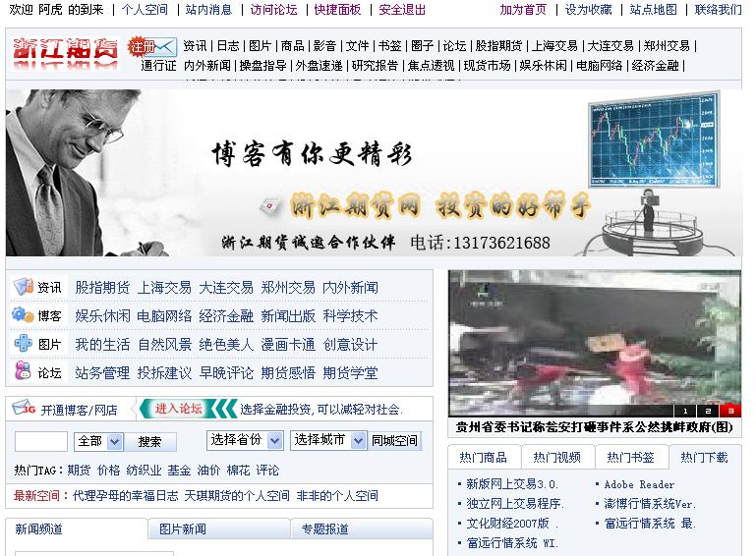The image size is (756, 556).
Task: Click the 开通博客/网店 link
Action: tap(79, 410)
